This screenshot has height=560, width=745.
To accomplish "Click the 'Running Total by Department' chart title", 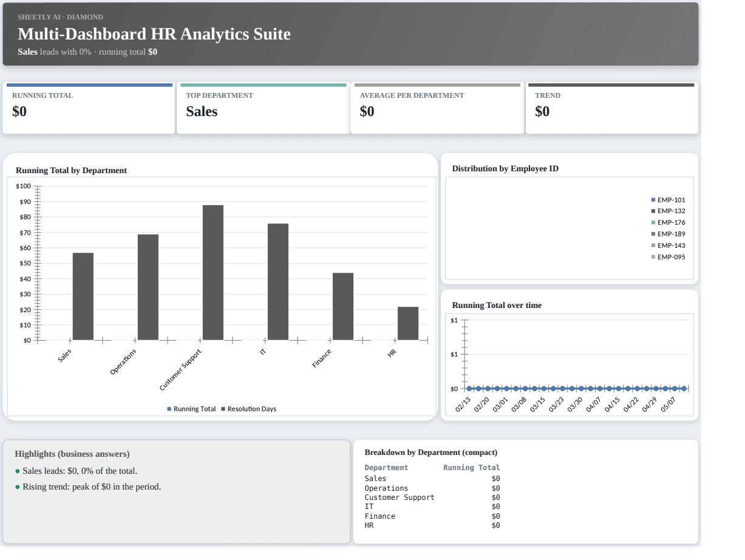I will pos(71,171).
